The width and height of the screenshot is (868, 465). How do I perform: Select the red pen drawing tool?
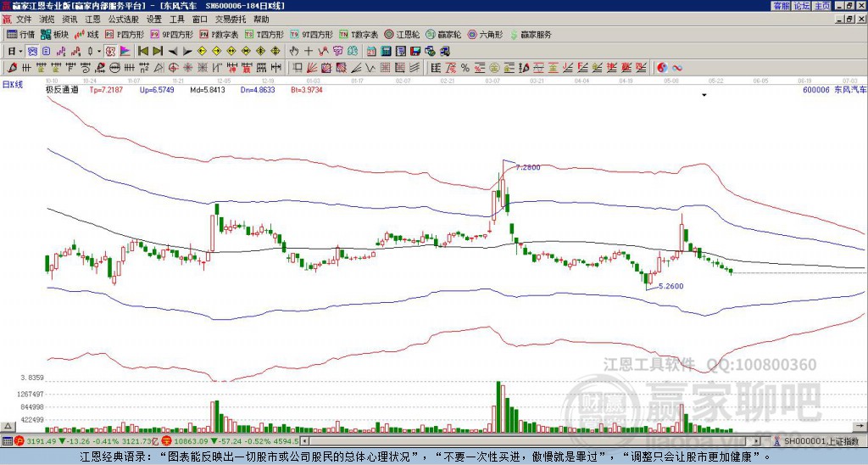coord(12,68)
